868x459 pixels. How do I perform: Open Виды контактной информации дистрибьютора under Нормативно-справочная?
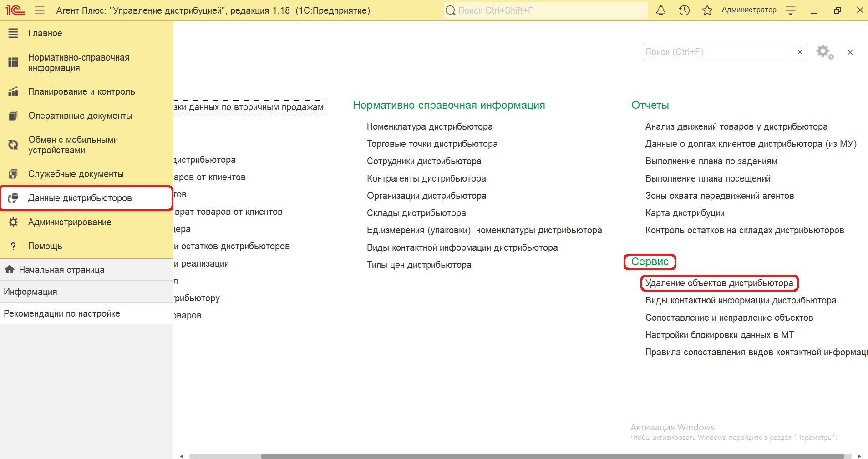462,247
